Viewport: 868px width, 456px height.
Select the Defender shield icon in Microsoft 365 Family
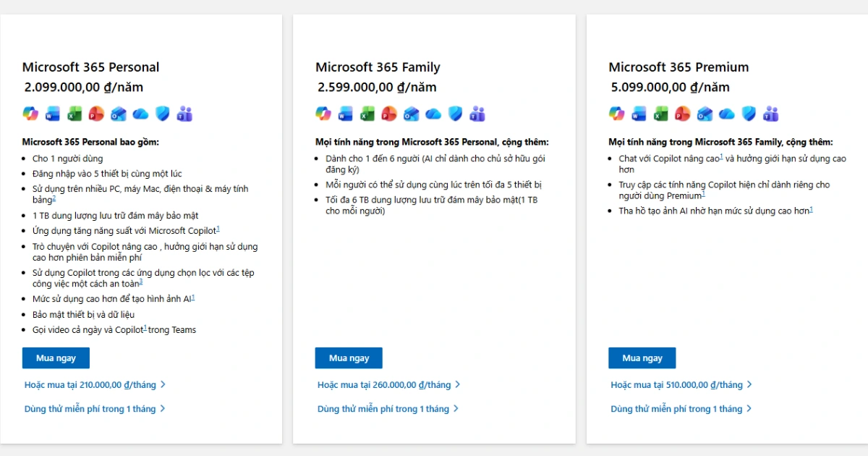[456, 114]
